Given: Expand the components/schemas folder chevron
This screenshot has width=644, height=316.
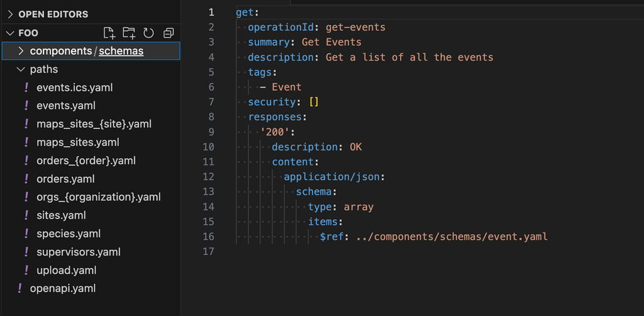Looking at the screenshot, I should coord(21,51).
